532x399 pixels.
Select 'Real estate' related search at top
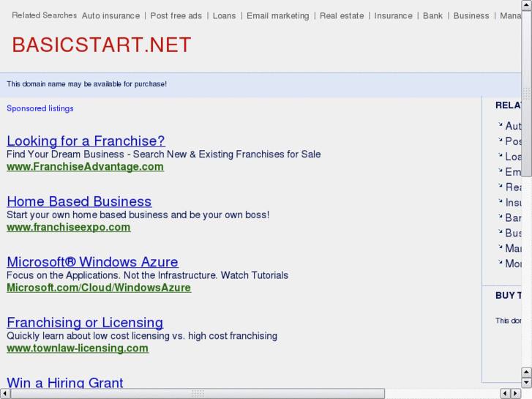pos(342,15)
